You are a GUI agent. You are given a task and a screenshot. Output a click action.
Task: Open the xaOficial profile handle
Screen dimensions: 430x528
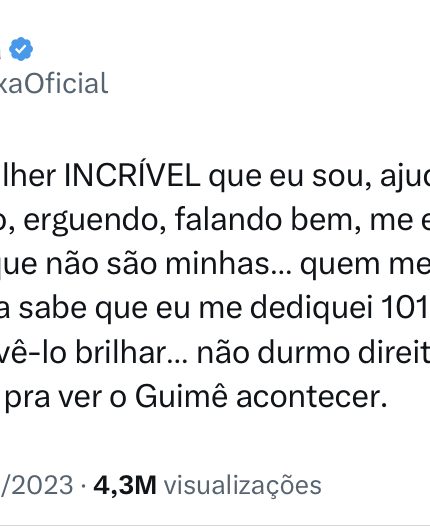(x=54, y=83)
